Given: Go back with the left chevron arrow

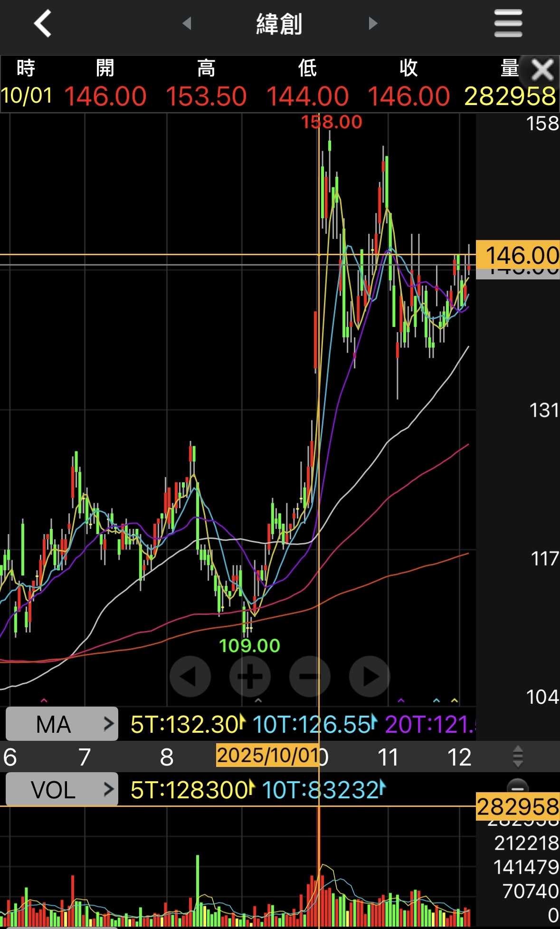Looking at the screenshot, I should [43, 23].
